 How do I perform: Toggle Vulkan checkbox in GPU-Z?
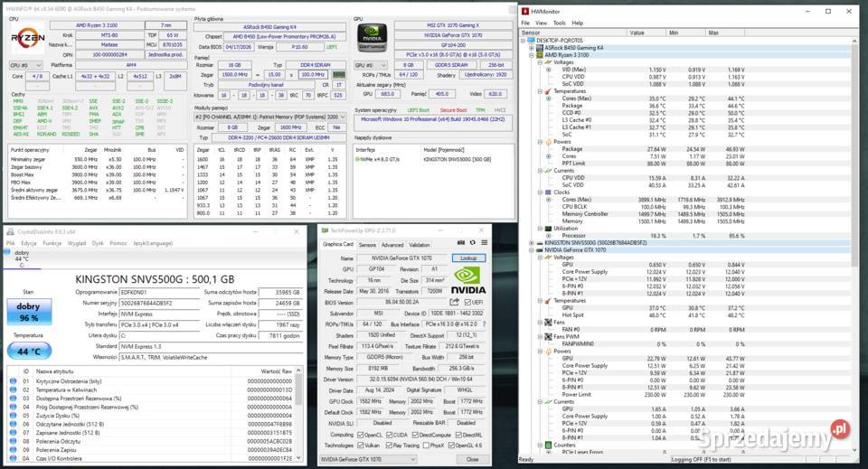(361, 445)
